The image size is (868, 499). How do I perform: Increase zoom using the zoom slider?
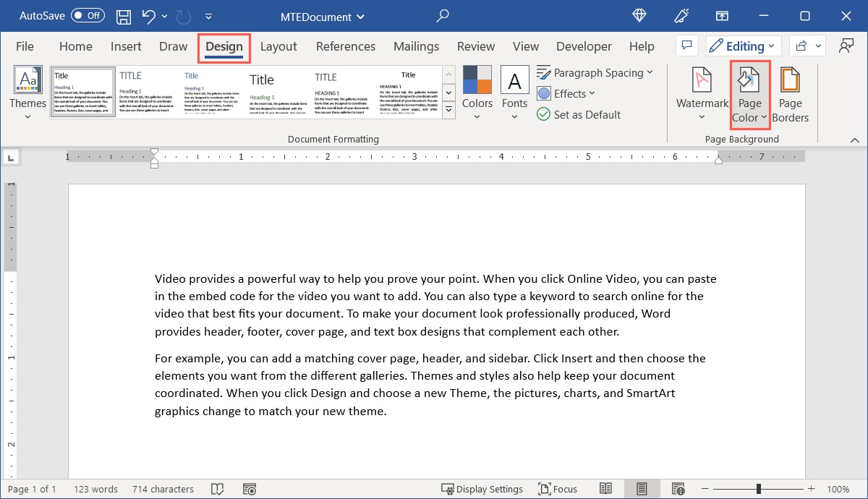click(x=811, y=488)
